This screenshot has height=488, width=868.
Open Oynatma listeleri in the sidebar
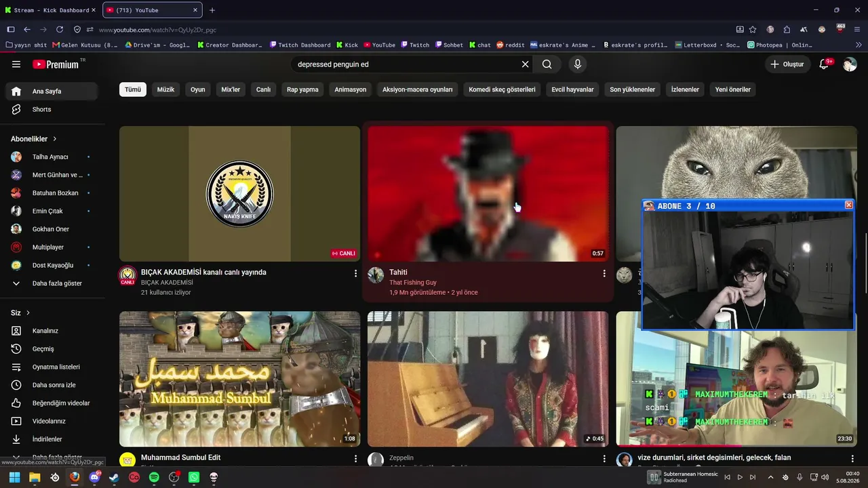[53, 367]
